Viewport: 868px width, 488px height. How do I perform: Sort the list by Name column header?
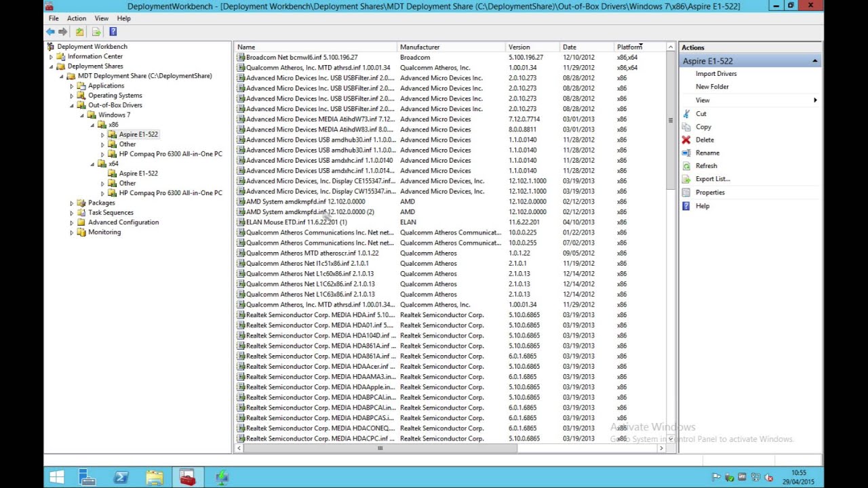(x=315, y=47)
